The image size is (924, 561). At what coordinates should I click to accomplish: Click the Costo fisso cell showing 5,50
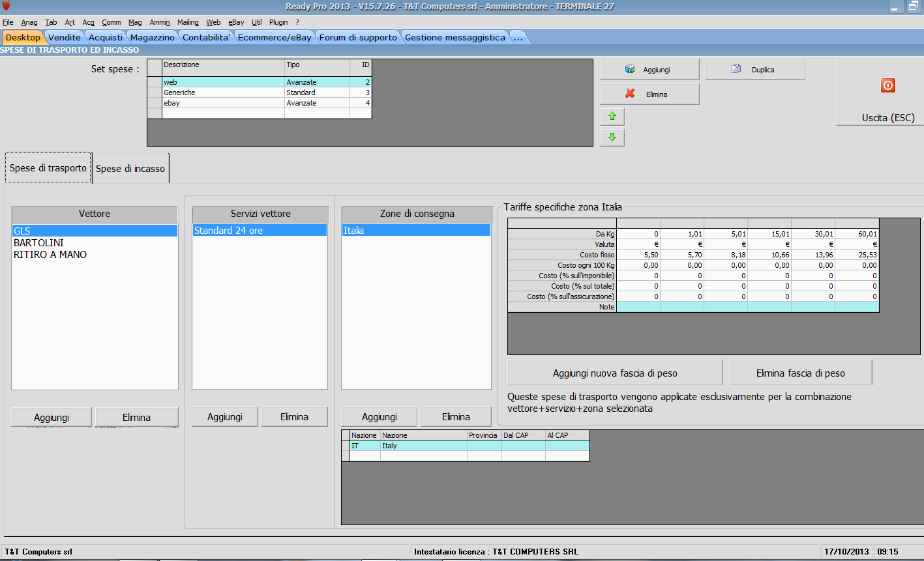638,255
